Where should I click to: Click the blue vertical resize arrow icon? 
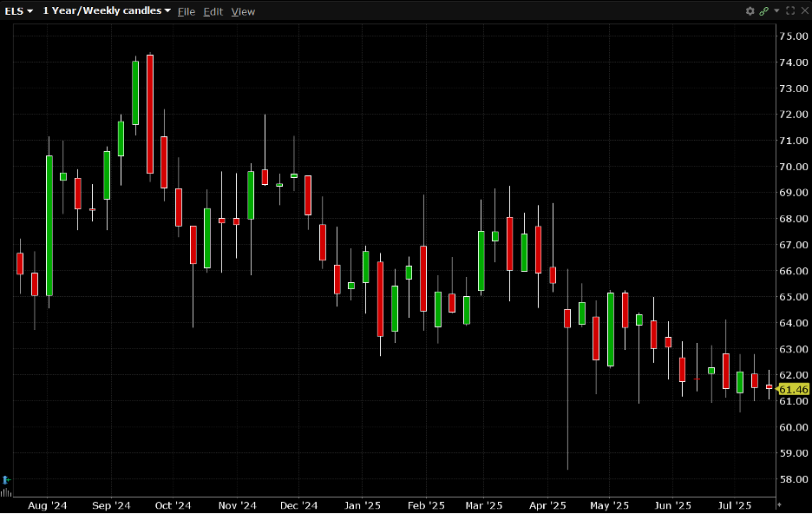[x=6, y=479]
